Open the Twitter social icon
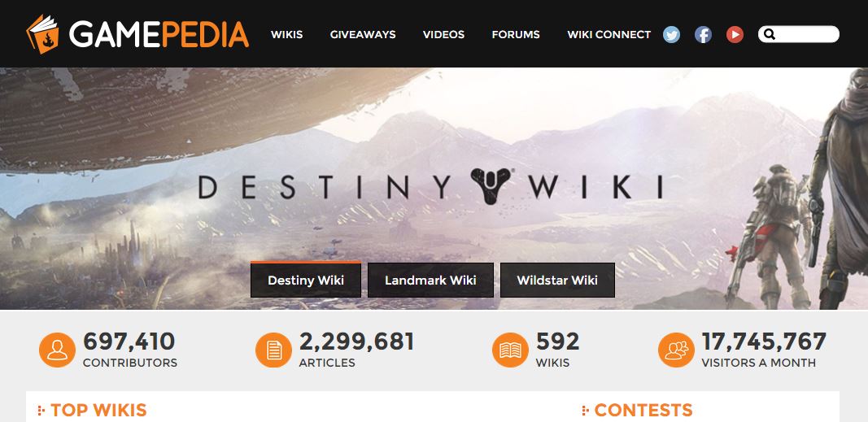Screen dimensions: 868x422 [x=671, y=35]
